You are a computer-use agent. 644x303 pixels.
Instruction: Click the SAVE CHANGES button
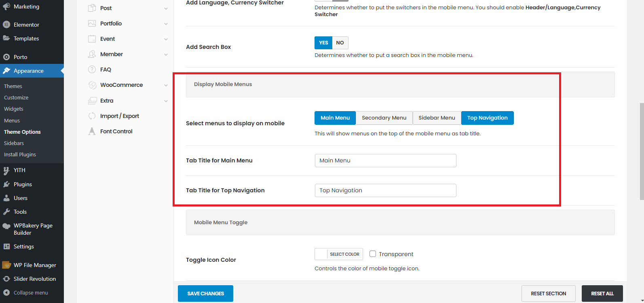click(205, 293)
